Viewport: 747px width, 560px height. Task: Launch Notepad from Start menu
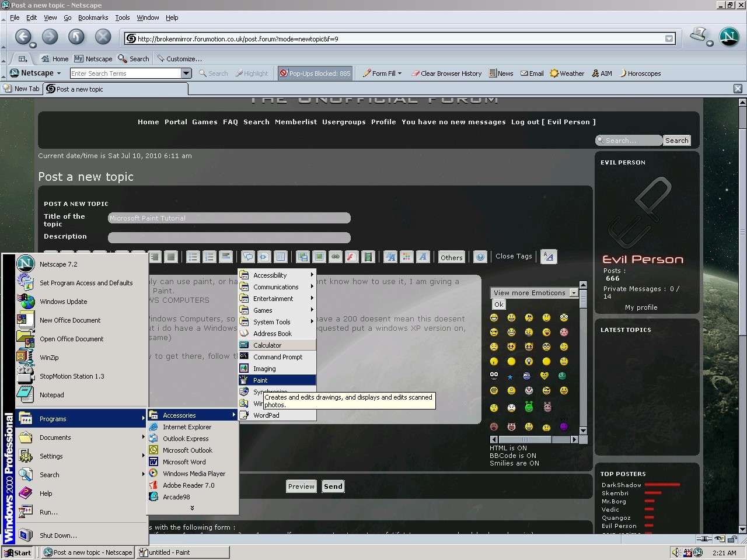point(81,395)
